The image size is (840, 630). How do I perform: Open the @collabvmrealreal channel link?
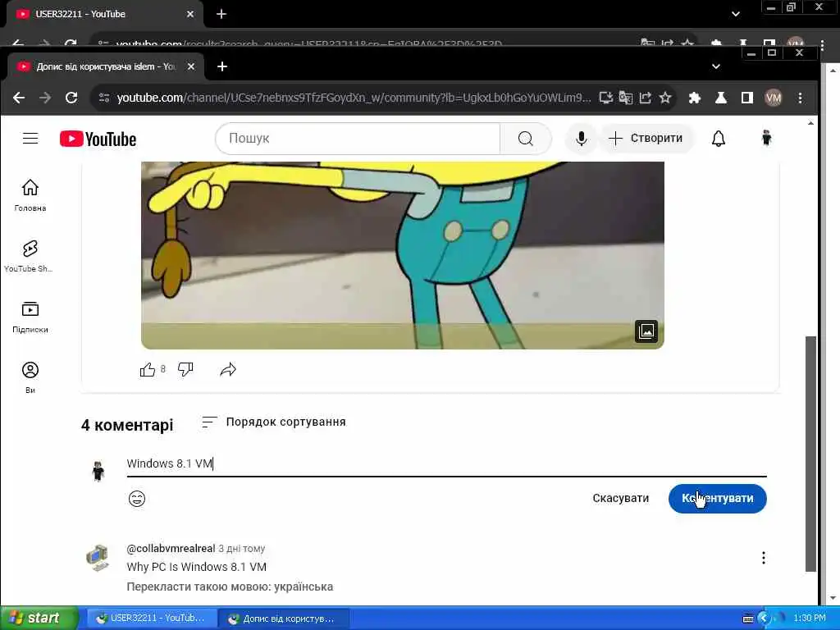[171, 548]
